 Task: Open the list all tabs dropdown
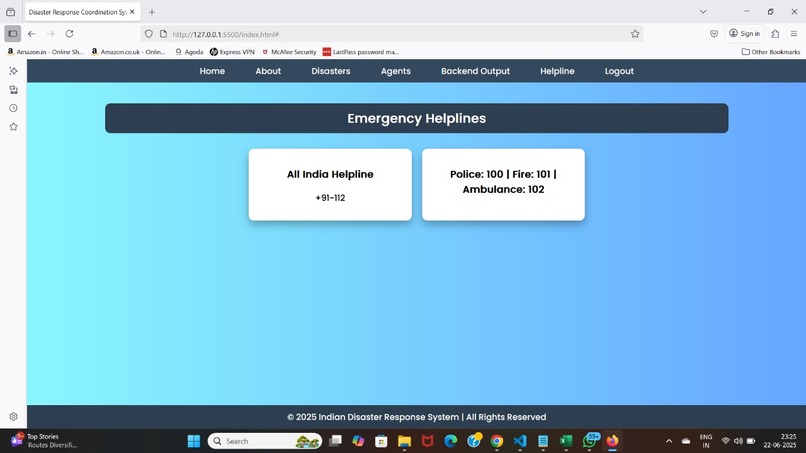click(703, 12)
